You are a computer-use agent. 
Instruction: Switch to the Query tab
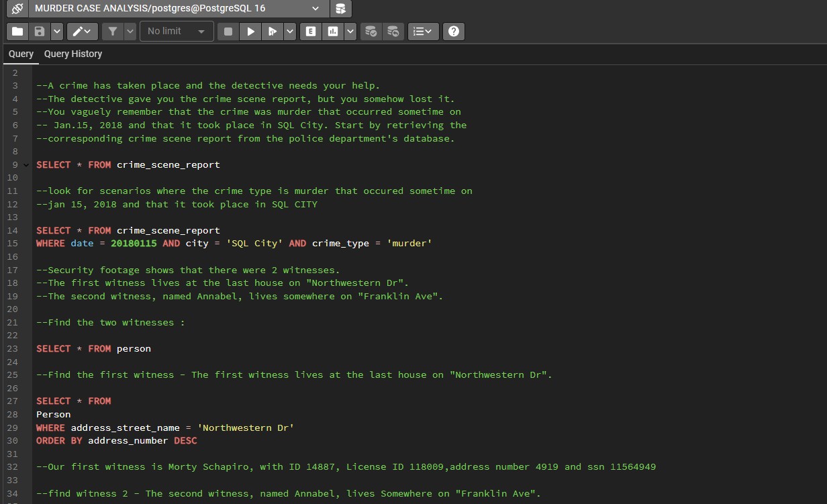click(x=21, y=54)
